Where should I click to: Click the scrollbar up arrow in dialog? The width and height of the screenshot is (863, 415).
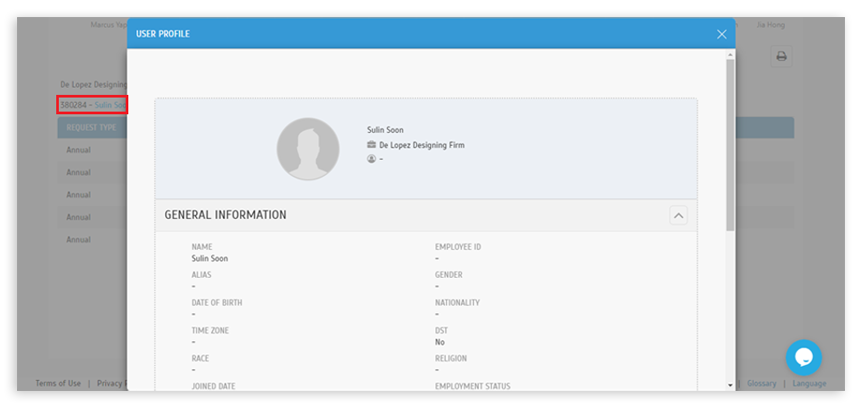[730, 55]
